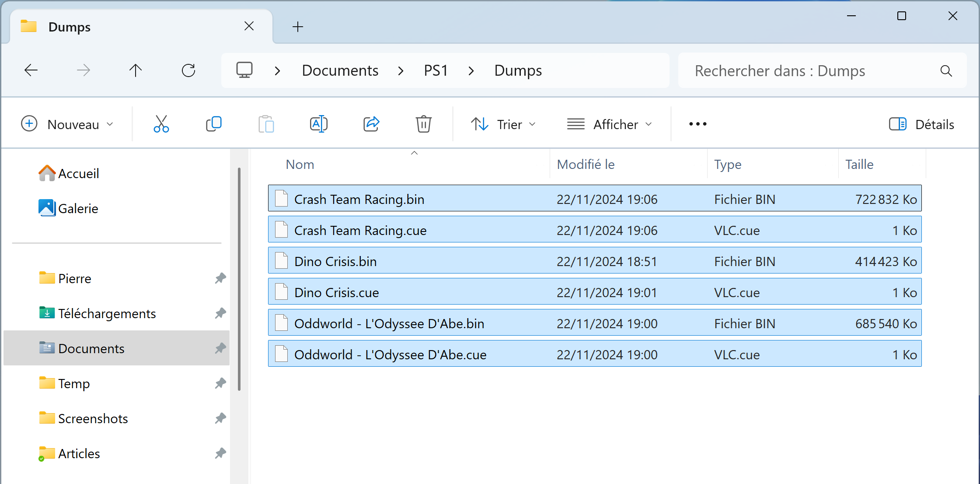The width and height of the screenshot is (980, 484).
Task: Close the Dumps tab
Action: pyautogui.click(x=249, y=26)
